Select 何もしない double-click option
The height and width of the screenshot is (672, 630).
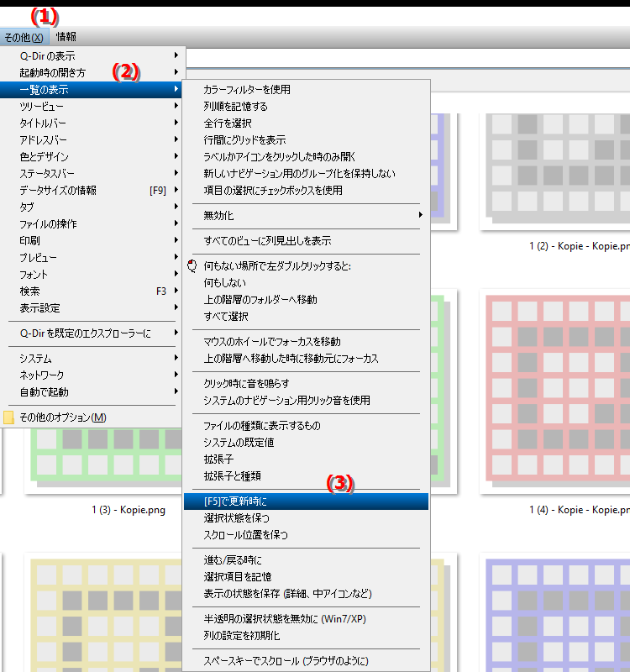[306, 282]
